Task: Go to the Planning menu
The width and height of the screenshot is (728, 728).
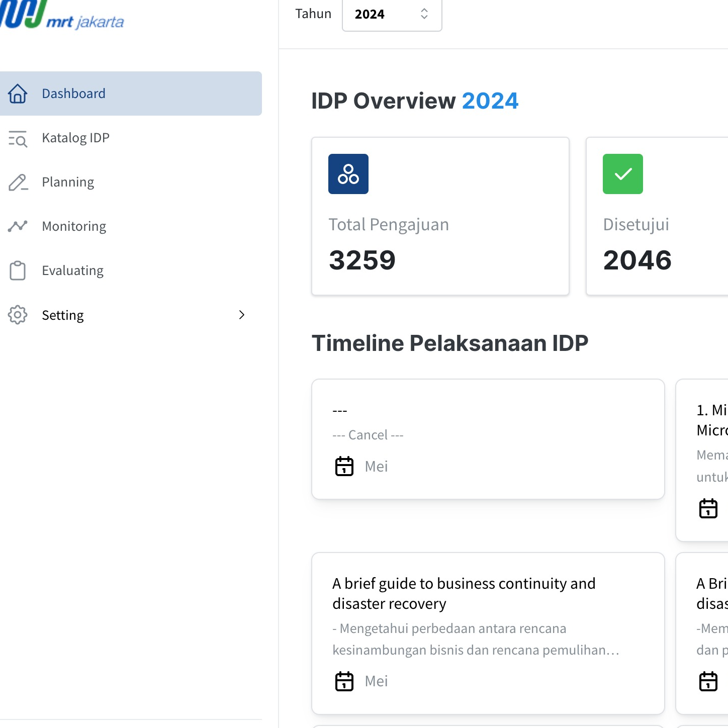Action: coord(68,183)
